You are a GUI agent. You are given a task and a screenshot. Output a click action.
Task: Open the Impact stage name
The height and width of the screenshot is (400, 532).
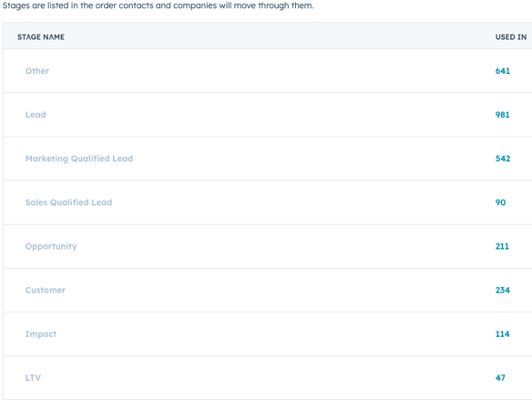[x=41, y=333]
